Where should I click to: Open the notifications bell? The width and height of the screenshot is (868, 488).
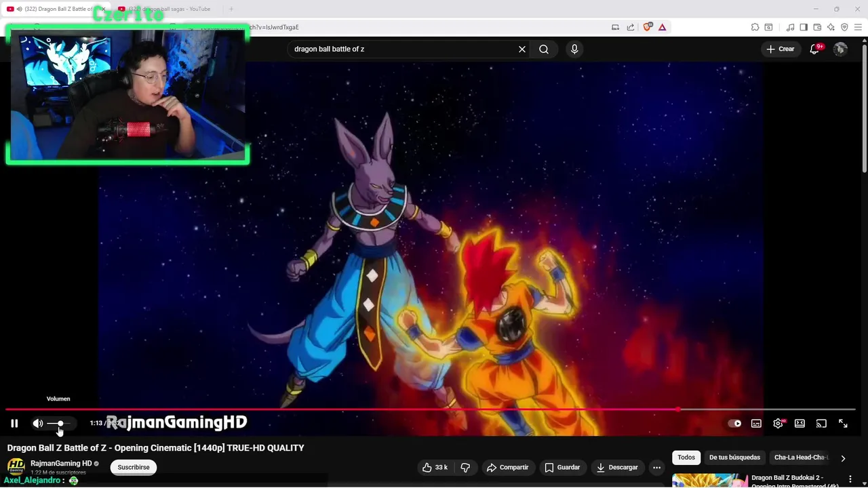(x=815, y=49)
